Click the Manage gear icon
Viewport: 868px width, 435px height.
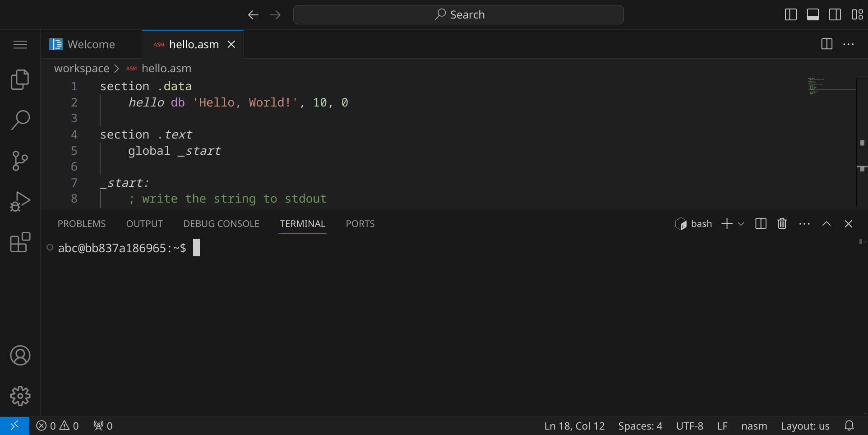pos(20,396)
